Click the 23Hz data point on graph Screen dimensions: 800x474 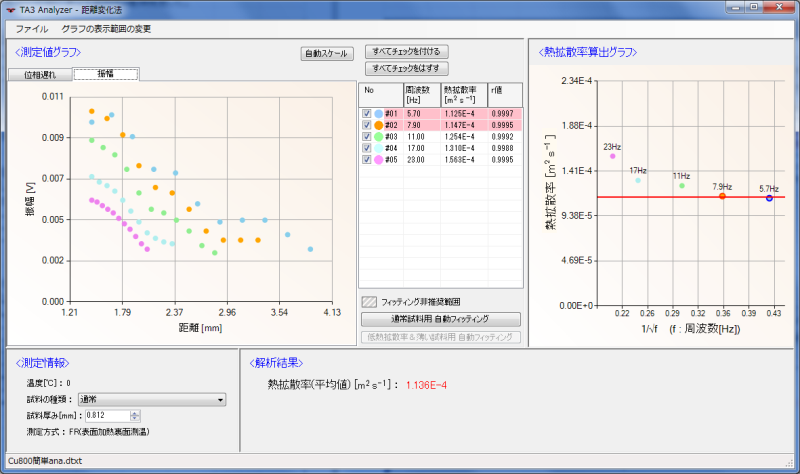(x=612, y=156)
